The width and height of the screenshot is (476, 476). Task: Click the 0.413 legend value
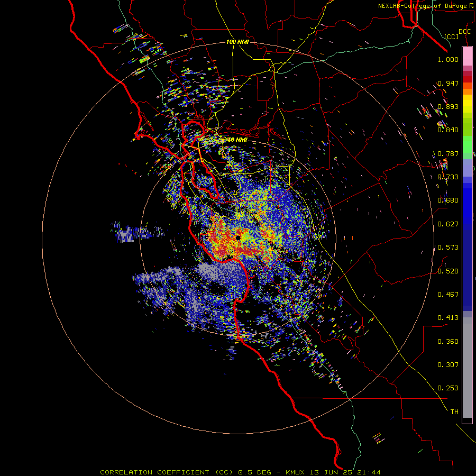448,318
